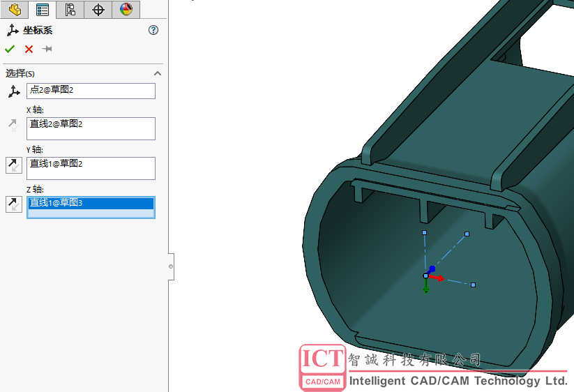Screen dimensions: 574x392
Task: Select the sketch endpoint right of the red arrow
Action: click(x=473, y=285)
